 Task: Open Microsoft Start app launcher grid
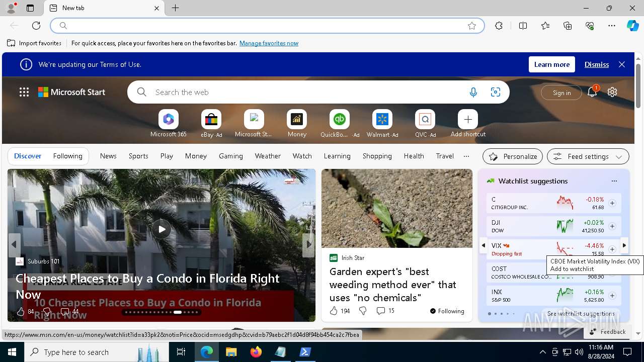pyautogui.click(x=24, y=92)
